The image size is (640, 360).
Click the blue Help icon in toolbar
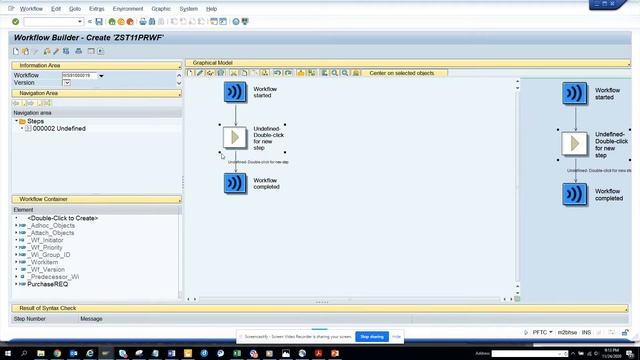(x=236, y=22)
